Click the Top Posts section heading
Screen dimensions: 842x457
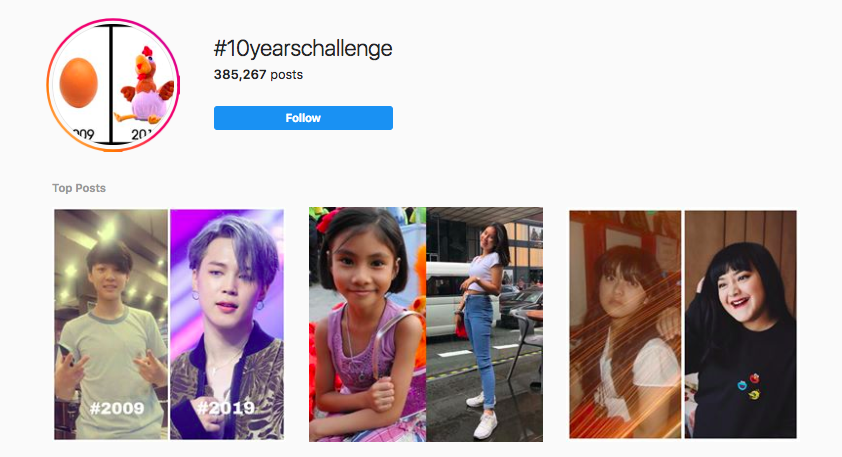pyautogui.click(x=79, y=188)
